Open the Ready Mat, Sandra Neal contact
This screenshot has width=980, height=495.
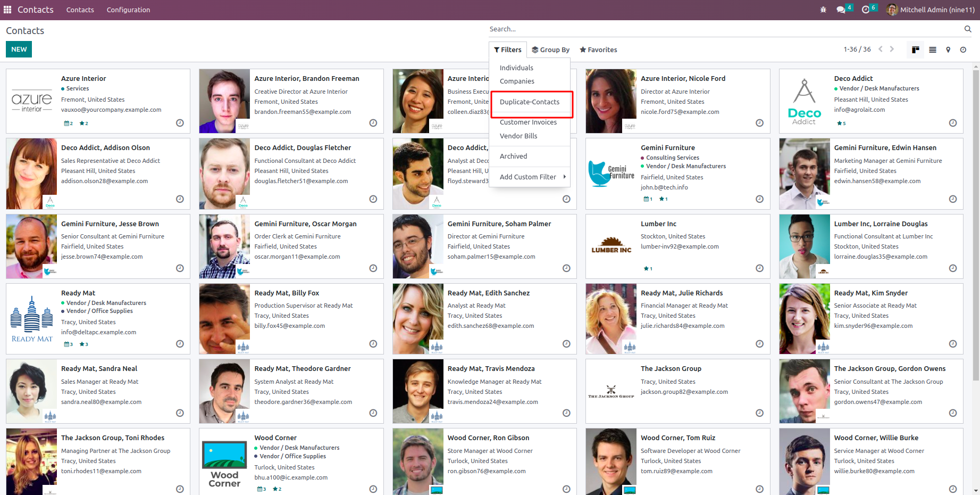98,391
